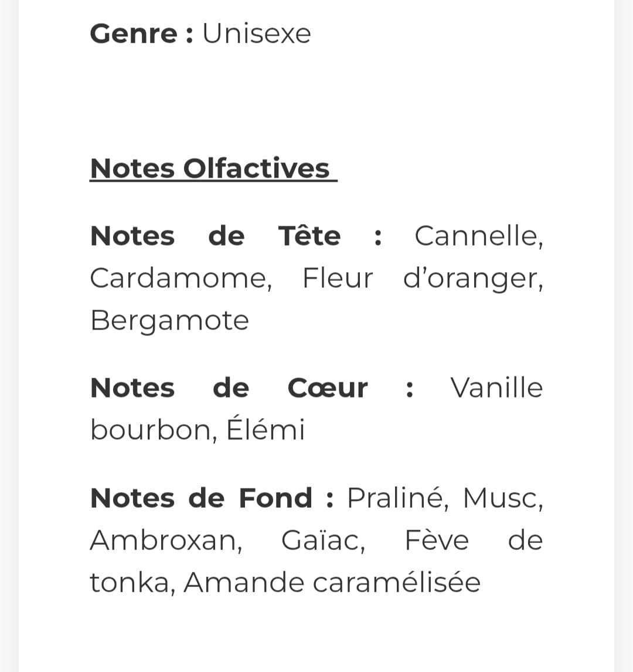
Task: Click on Fleur d'oranger text
Action: (x=423, y=280)
